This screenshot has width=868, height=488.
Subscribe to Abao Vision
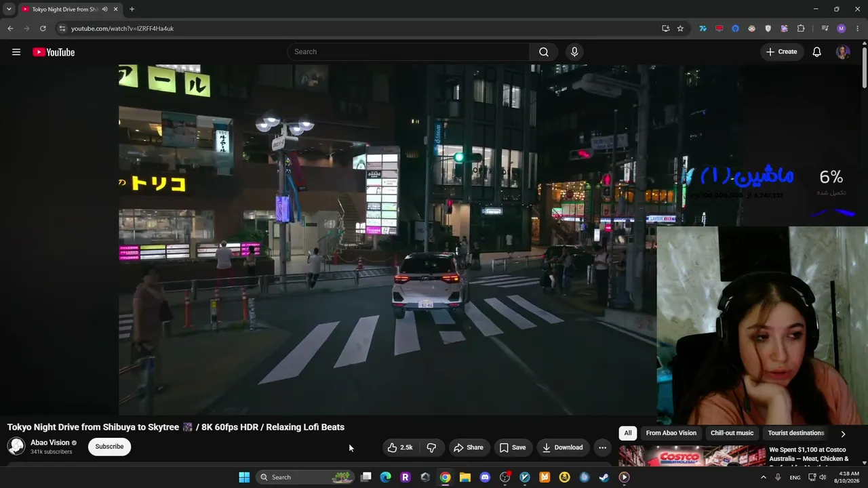109,447
